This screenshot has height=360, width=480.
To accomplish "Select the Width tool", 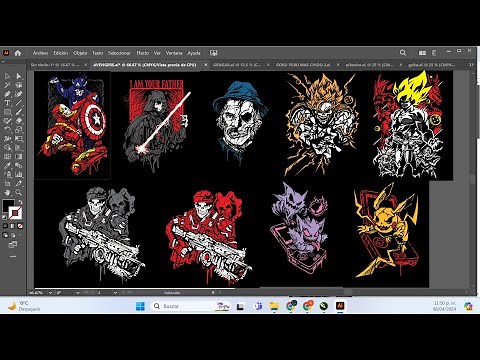I will (x=7, y=139).
